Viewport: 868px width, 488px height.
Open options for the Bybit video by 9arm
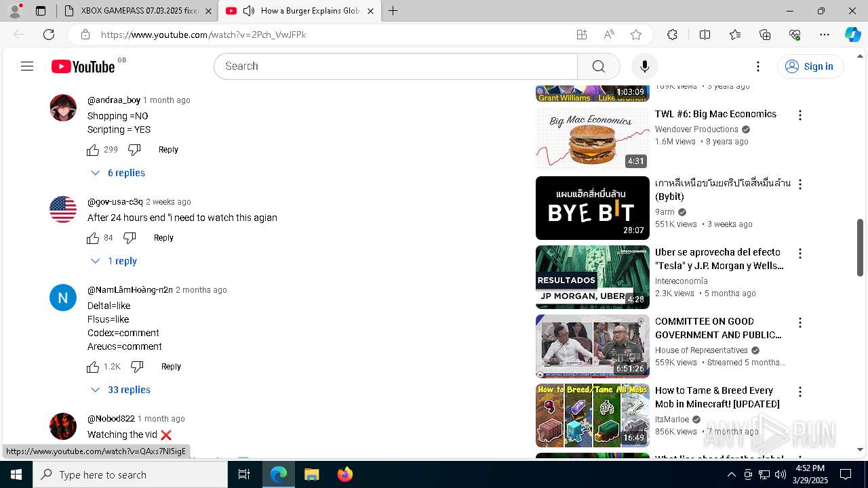tap(800, 184)
